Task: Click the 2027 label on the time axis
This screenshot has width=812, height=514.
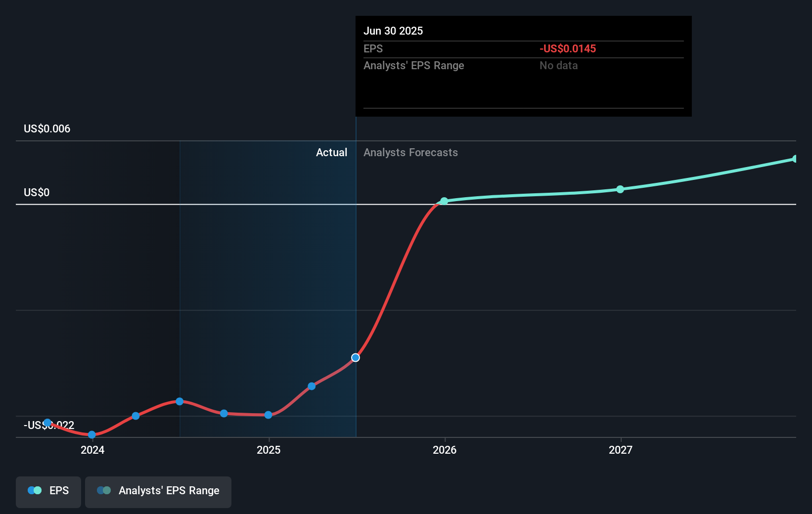Action: (620, 450)
